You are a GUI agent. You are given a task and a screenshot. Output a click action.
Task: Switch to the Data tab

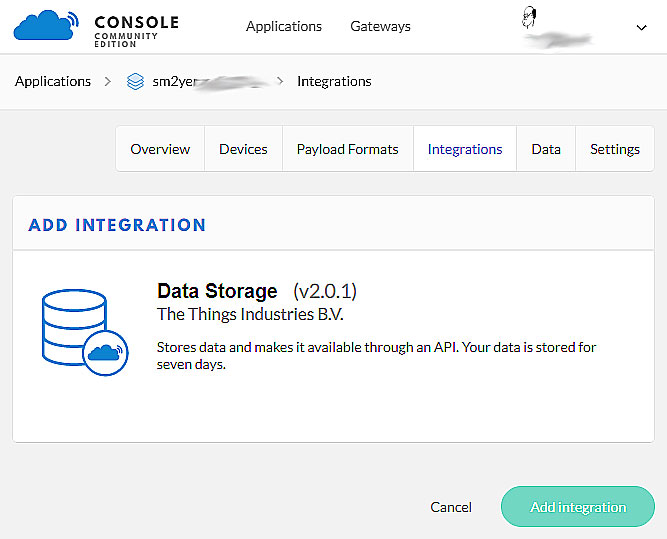(546, 149)
